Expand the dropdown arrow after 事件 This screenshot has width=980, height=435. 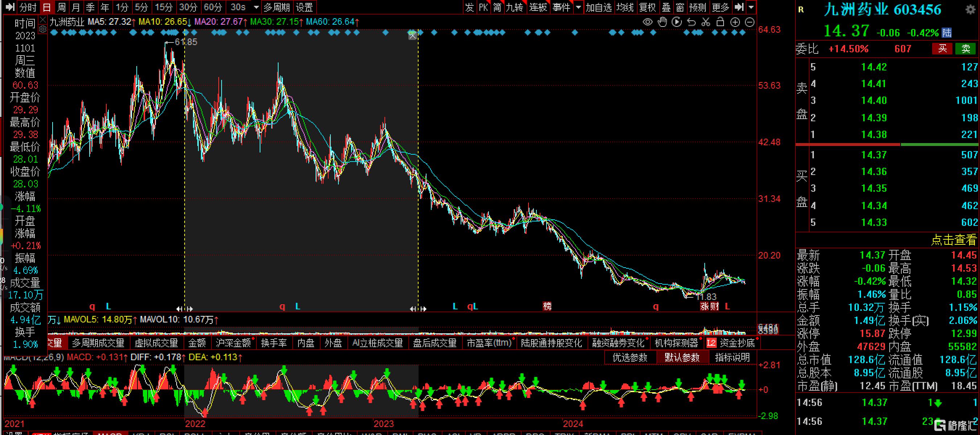point(578,7)
